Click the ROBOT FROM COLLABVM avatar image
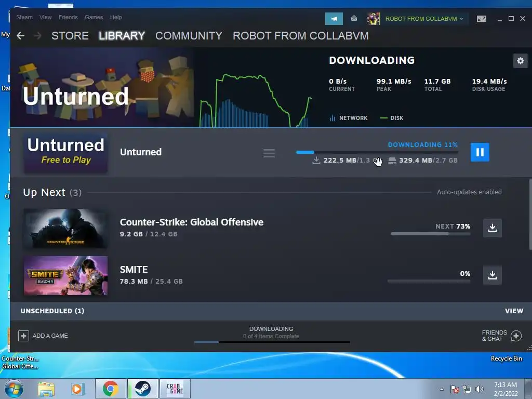The width and height of the screenshot is (532, 399). 373,19
